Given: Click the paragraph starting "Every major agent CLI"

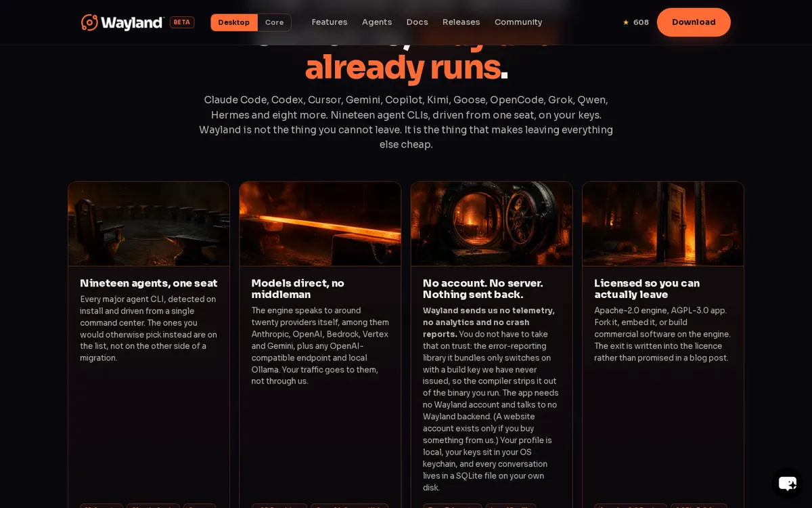Looking at the screenshot, I should (149, 329).
